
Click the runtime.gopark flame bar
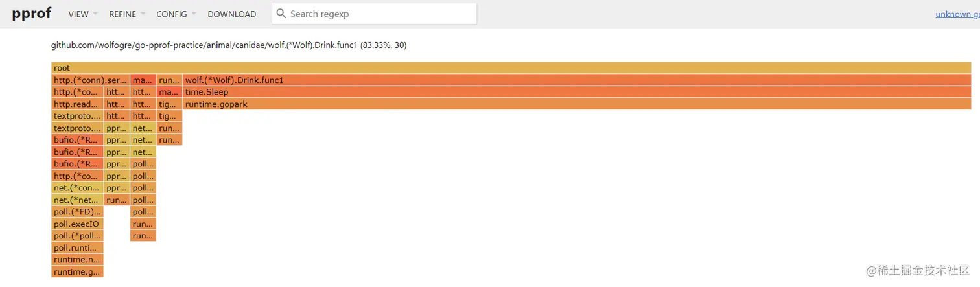click(577, 104)
